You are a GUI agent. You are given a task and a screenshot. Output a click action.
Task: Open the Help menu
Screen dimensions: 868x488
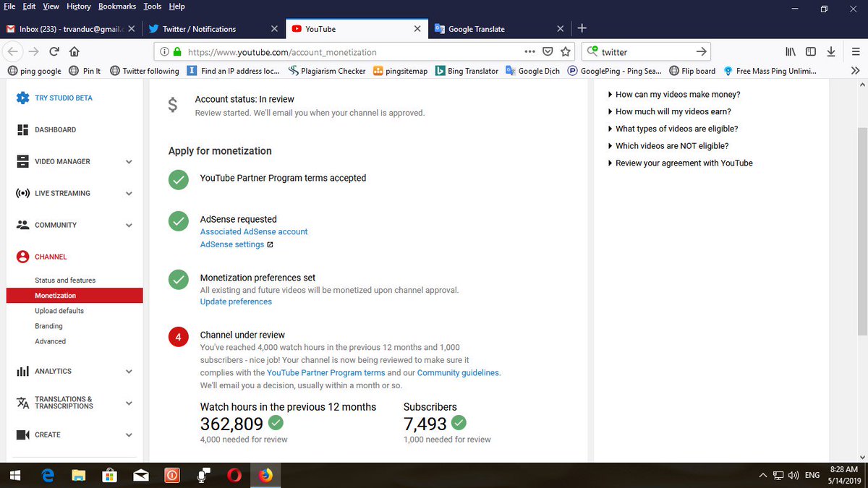tap(177, 7)
